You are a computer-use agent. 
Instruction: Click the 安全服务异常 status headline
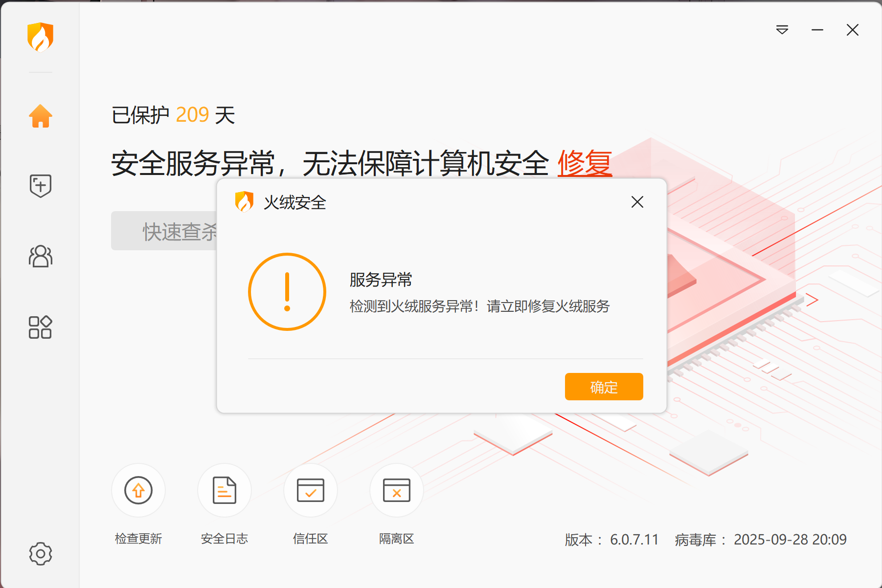pos(330,163)
